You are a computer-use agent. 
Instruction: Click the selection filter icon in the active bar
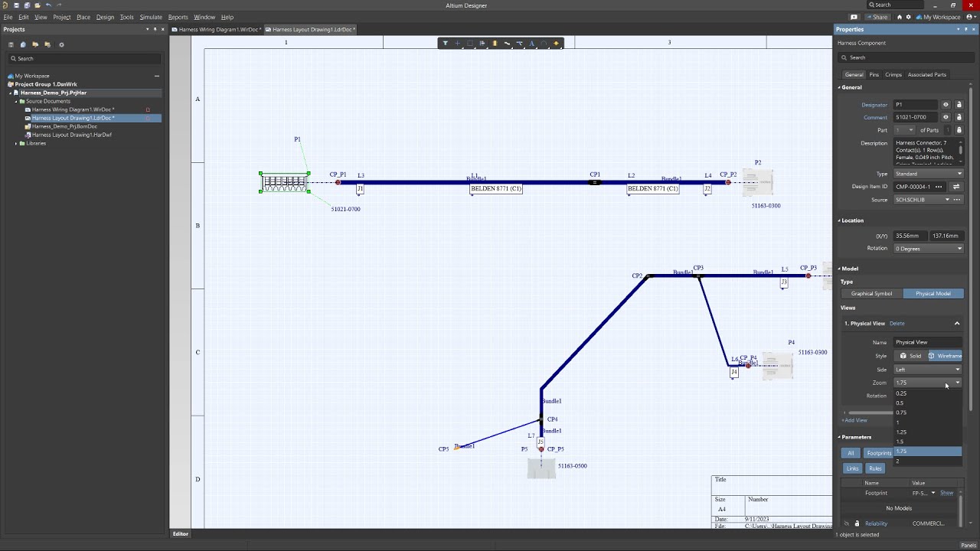tap(445, 44)
